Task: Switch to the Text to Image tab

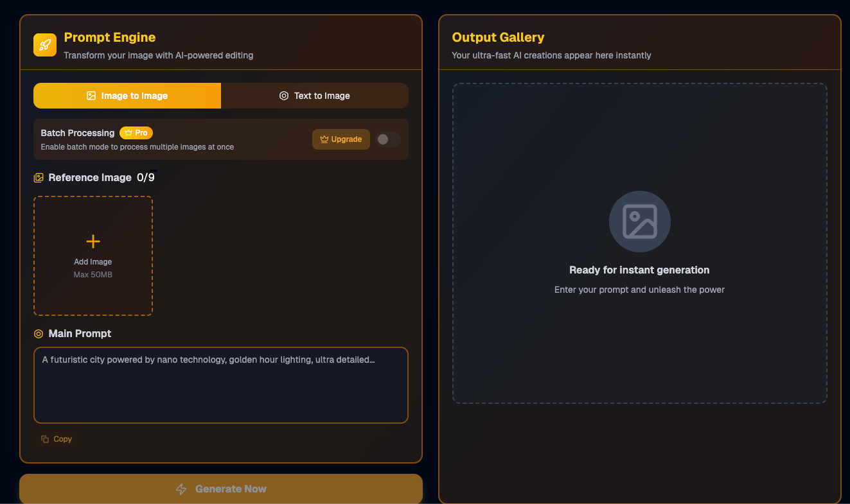Action: coord(315,96)
